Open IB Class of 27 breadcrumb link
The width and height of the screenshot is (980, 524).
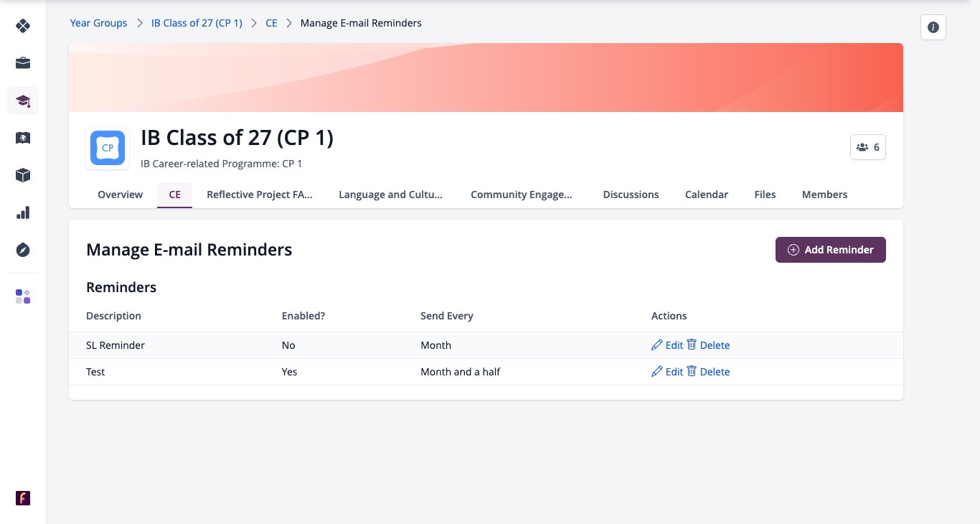[x=197, y=23]
